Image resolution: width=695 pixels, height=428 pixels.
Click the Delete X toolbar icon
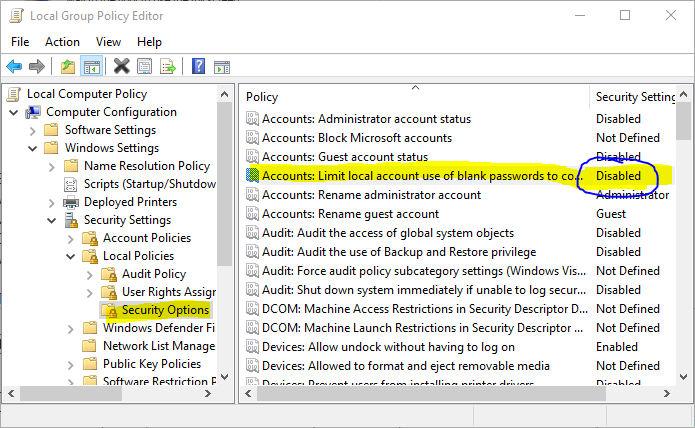pyautogui.click(x=121, y=66)
